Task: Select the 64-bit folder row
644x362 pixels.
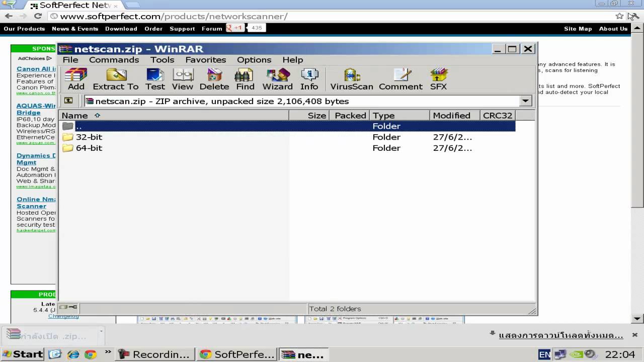Action: (287, 148)
